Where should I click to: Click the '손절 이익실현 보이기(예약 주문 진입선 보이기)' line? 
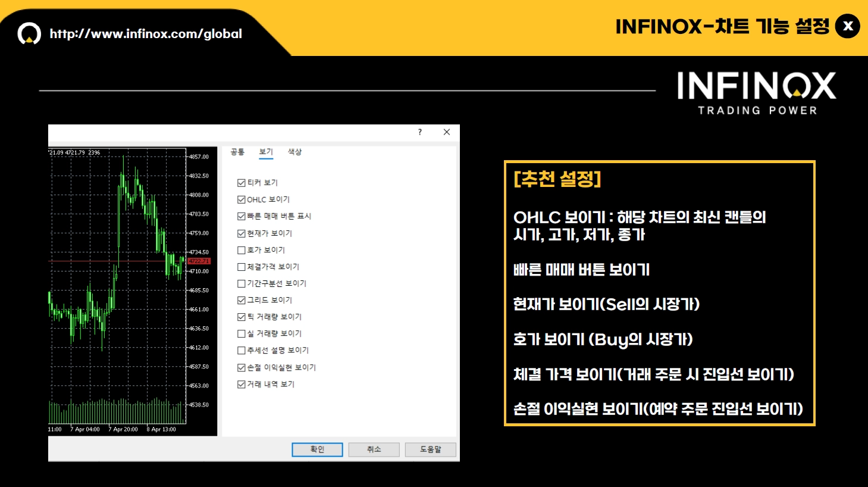coord(658,409)
